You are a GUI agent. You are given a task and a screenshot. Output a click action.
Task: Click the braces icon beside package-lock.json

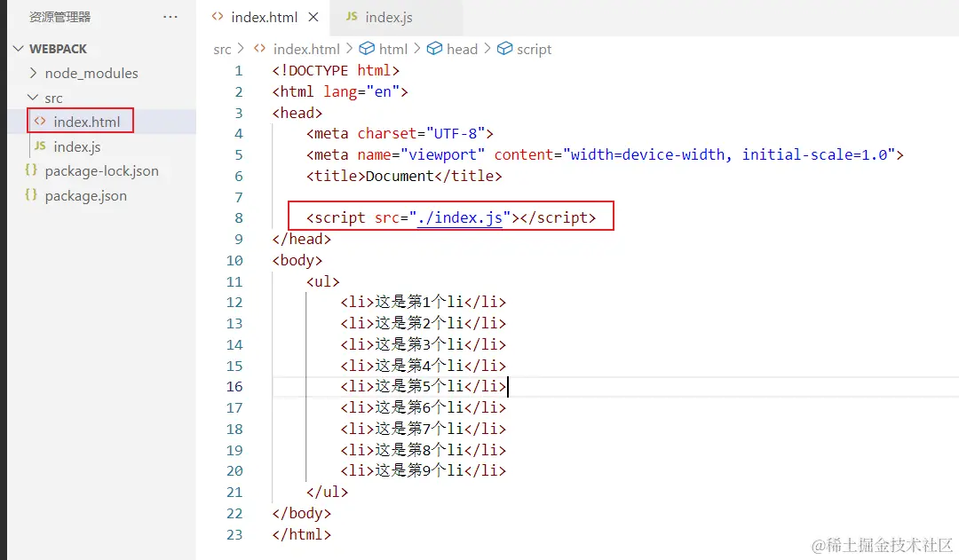pos(30,170)
